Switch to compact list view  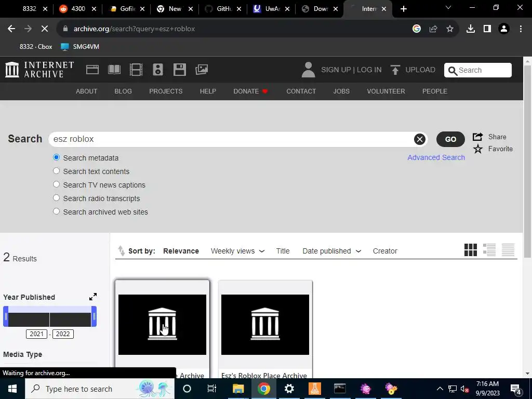click(x=508, y=250)
